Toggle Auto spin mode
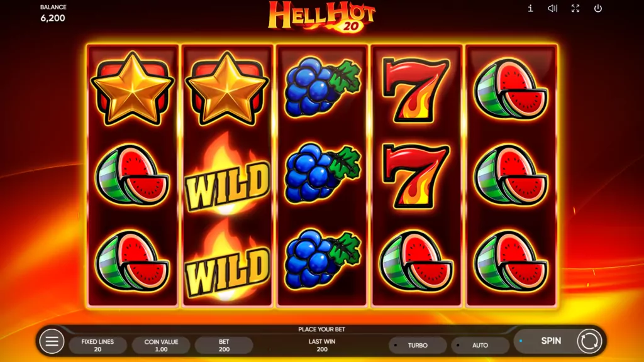 click(480, 345)
